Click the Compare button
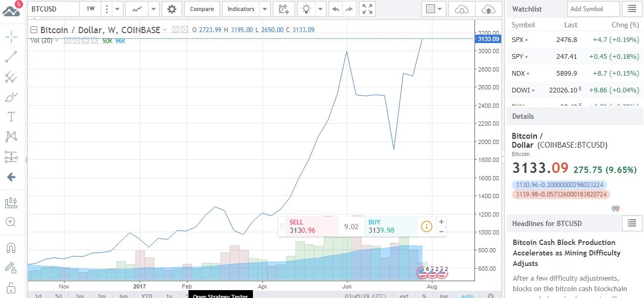 click(x=202, y=9)
